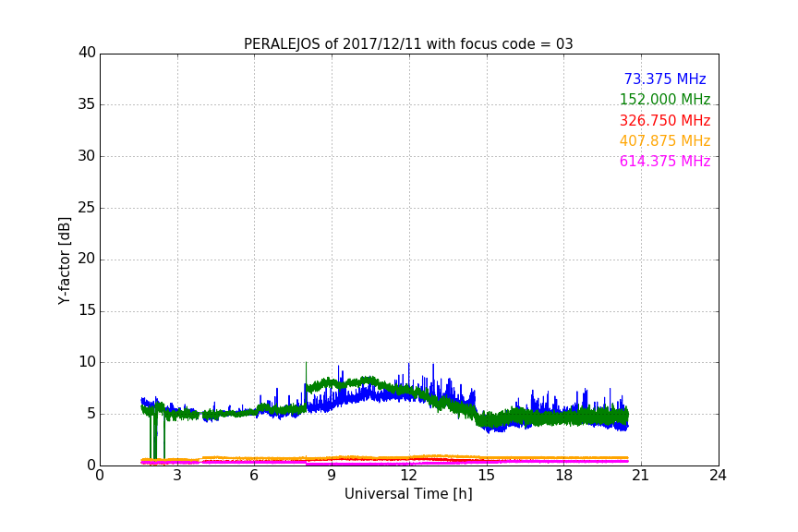This screenshot has width=798, height=532.
Task: Click the 'Universal Time [h]' axis label
Action: [x=408, y=494]
